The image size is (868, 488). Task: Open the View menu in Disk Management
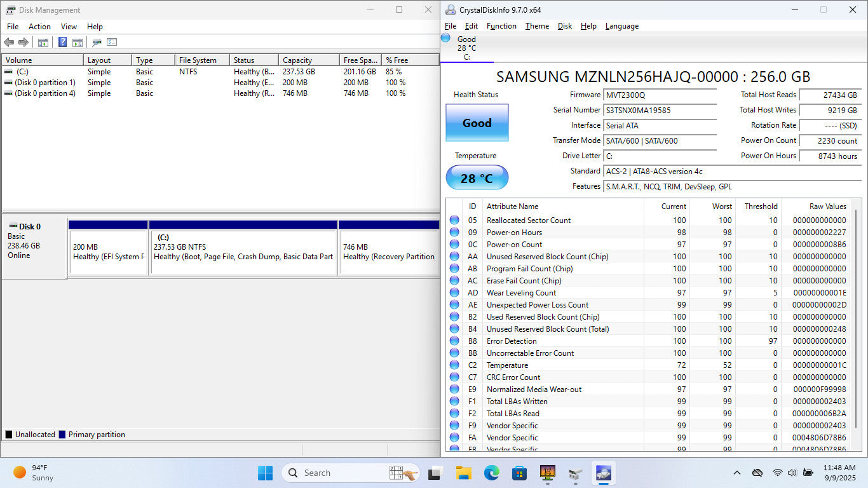click(69, 27)
